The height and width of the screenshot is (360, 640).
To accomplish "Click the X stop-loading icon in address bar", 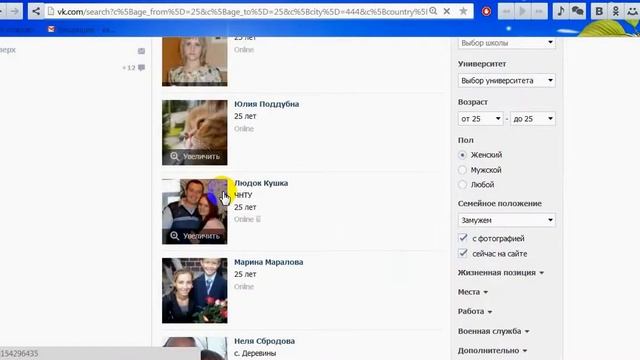I will pyautogui.click(x=447, y=11).
